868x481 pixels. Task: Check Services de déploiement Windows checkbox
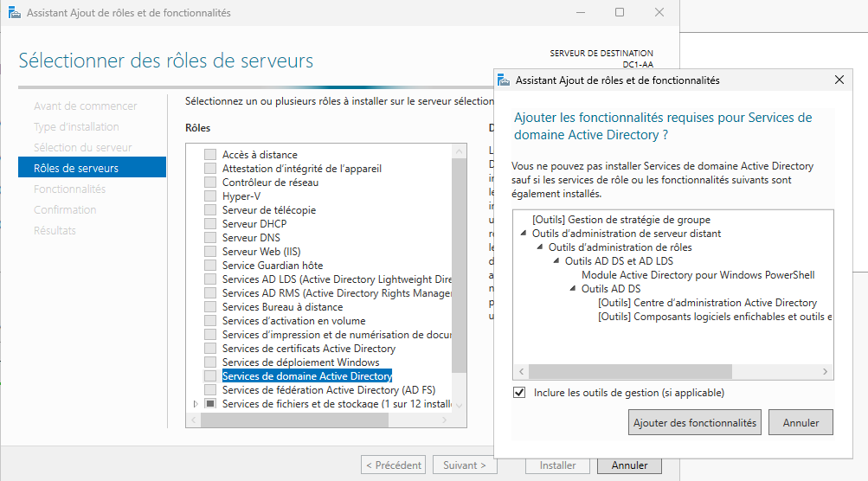pos(210,362)
